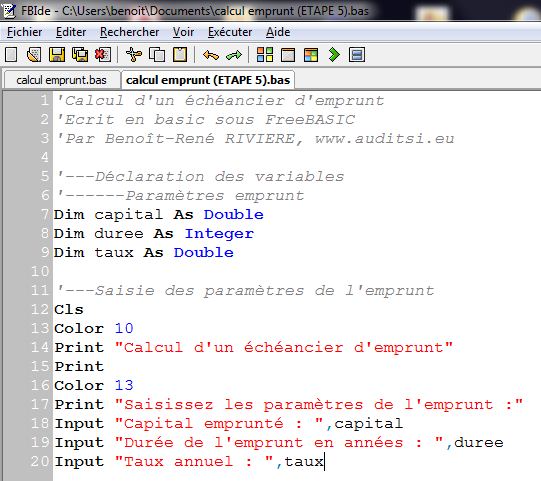The image size is (541, 481).
Task: Click the Copy toolbar icon
Action: coord(157,55)
